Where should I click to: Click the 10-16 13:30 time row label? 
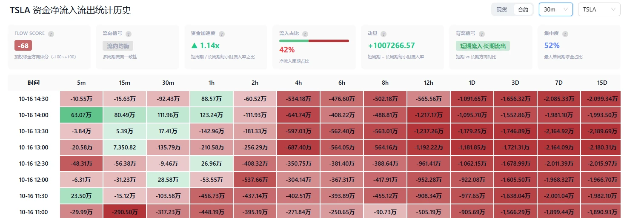click(34, 131)
